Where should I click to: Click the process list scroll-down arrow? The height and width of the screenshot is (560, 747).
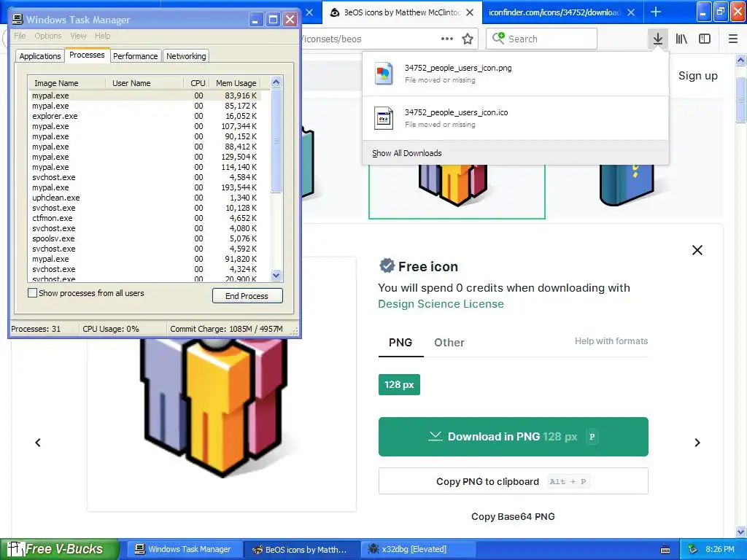[x=276, y=275]
